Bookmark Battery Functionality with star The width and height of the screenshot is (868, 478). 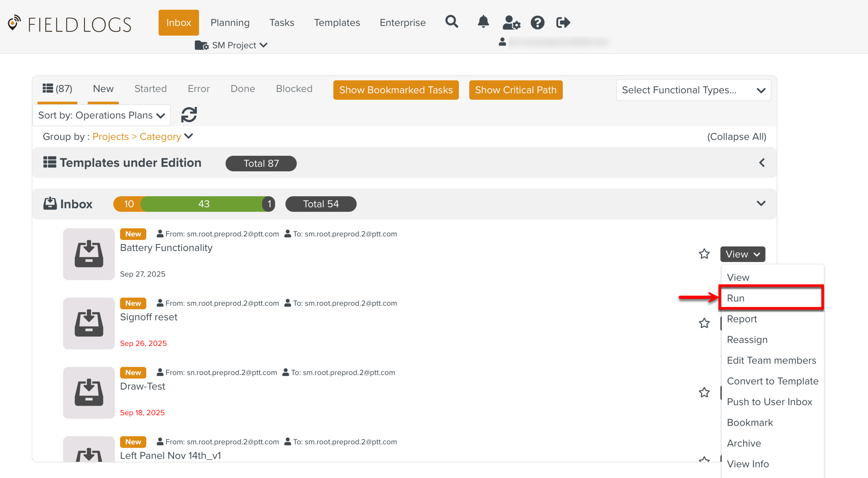click(x=704, y=254)
